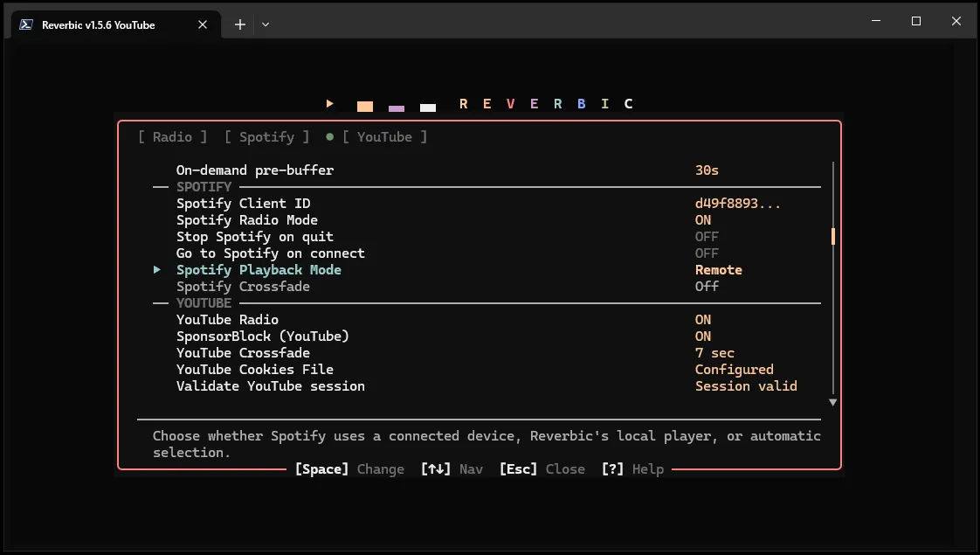Close the Reverbic v1.5.6 YouTube tab
This screenshot has height=555, width=980.
click(203, 24)
